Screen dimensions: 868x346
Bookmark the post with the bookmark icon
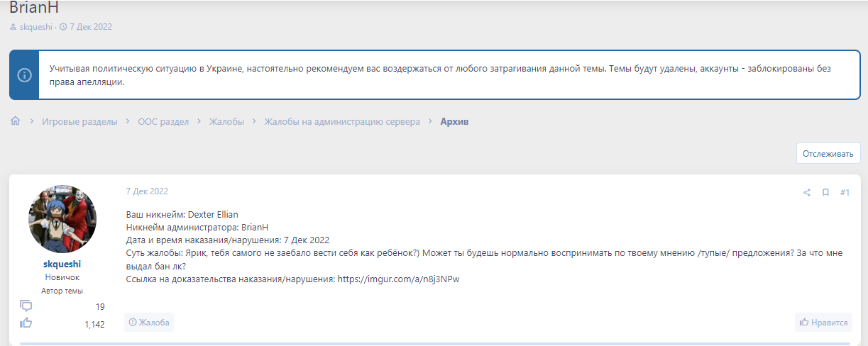[x=825, y=192]
